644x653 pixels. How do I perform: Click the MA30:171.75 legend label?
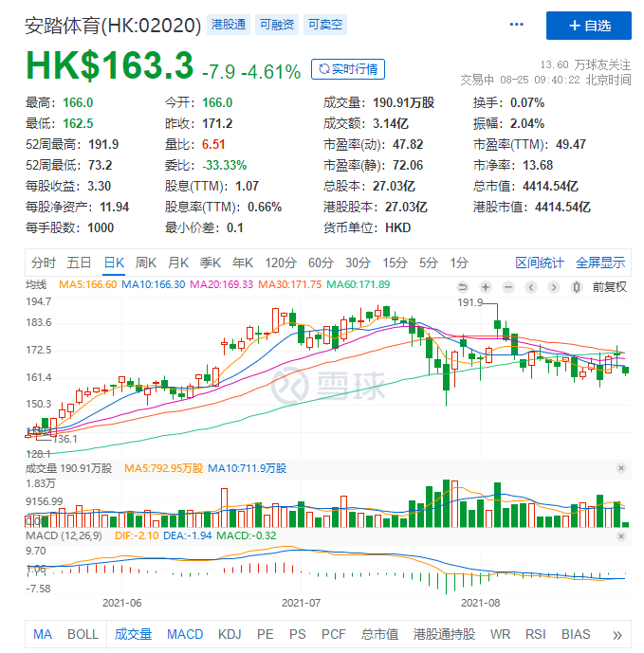(289, 284)
